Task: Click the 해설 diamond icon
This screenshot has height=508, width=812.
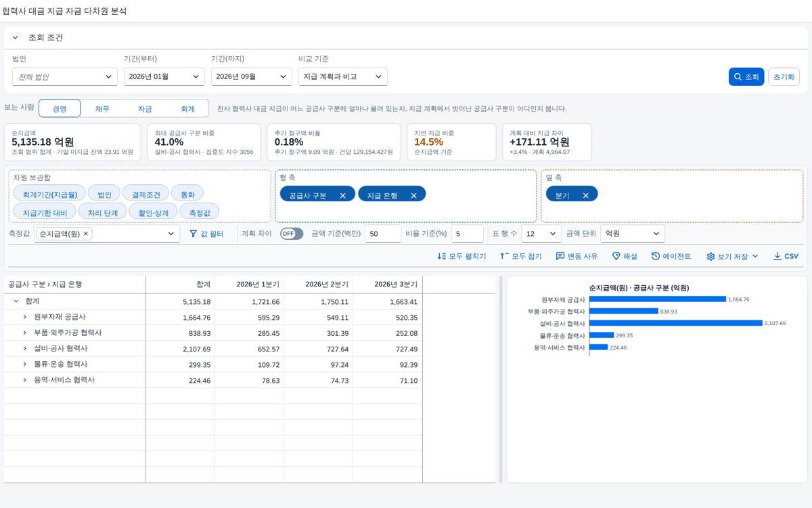Action: 616,256
